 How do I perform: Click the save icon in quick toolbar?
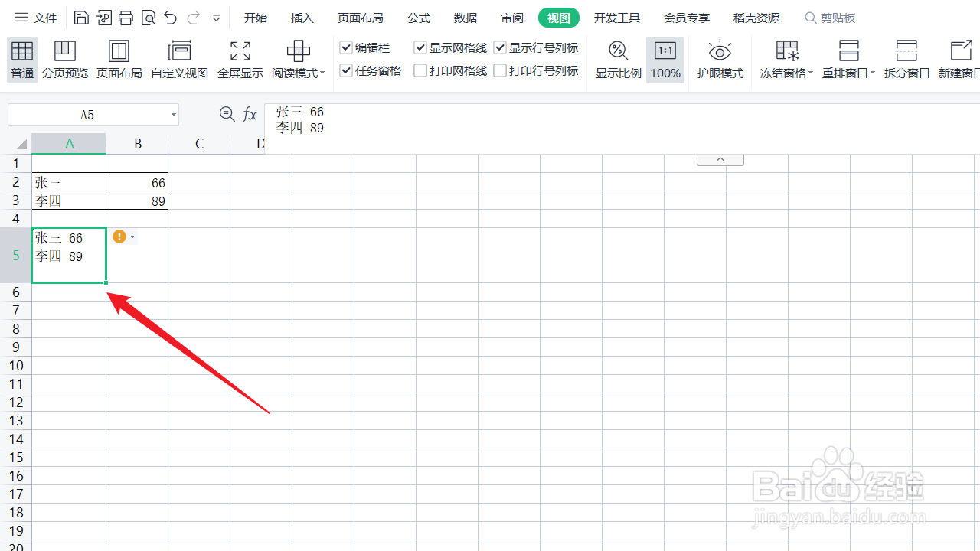pyautogui.click(x=81, y=18)
